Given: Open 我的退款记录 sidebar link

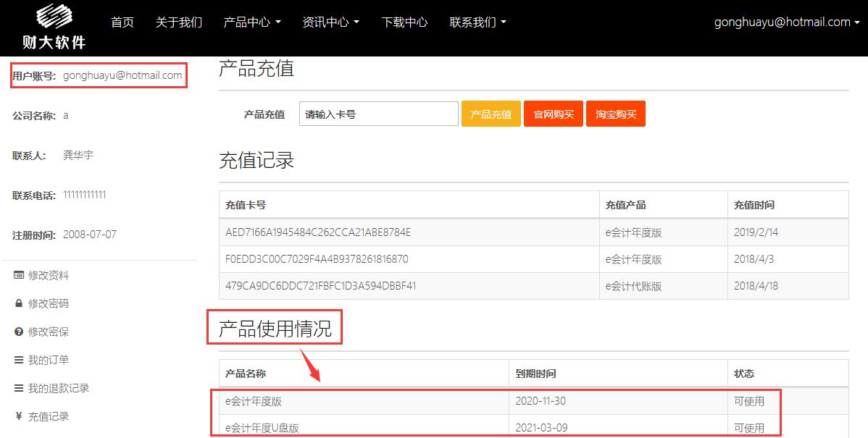Looking at the screenshot, I should pyautogui.click(x=59, y=388).
